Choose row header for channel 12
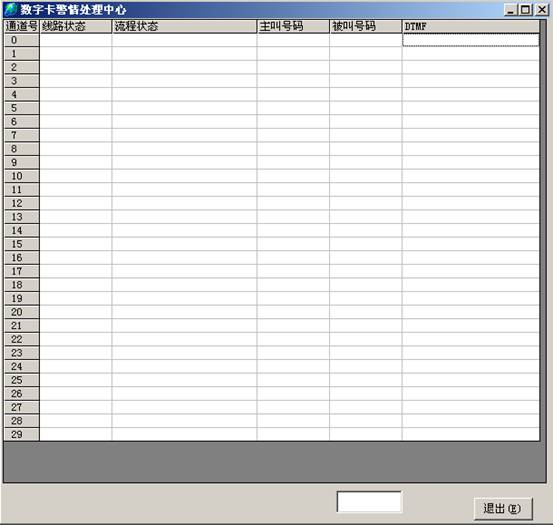Image resolution: width=553 pixels, height=525 pixels. coord(22,203)
